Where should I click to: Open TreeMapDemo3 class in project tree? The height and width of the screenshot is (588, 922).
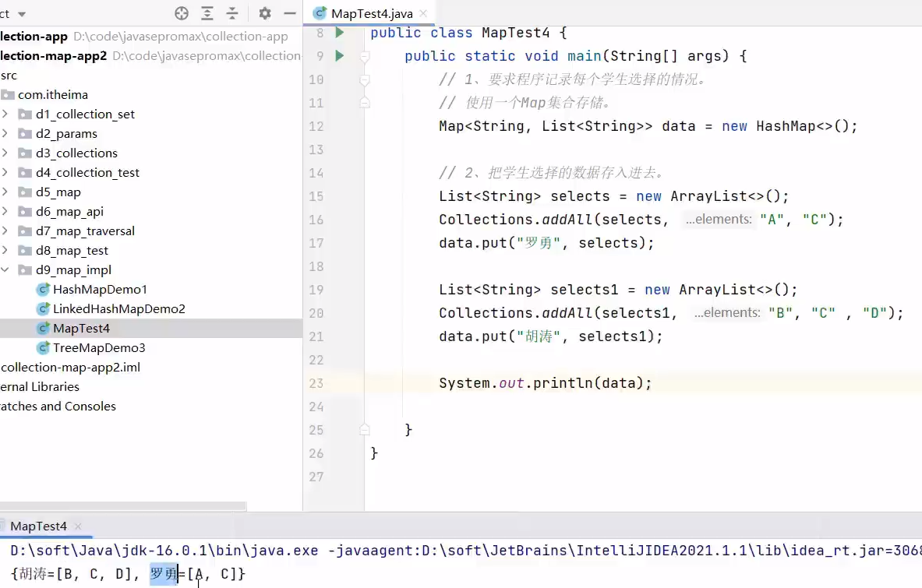pyautogui.click(x=90, y=348)
